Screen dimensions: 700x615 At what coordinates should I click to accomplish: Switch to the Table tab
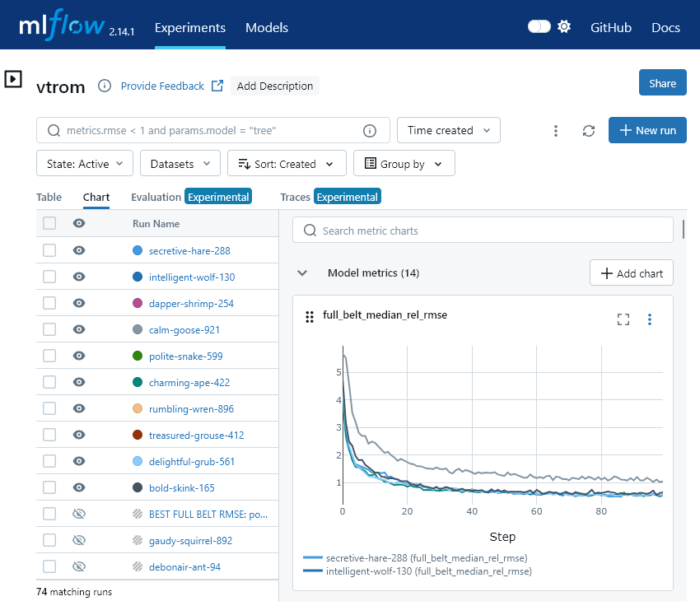tap(49, 197)
